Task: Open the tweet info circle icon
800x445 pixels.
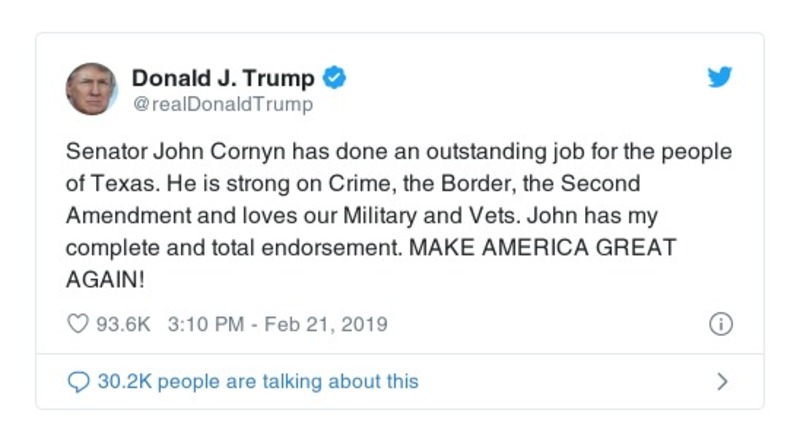Action: pyautogui.click(x=720, y=325)
